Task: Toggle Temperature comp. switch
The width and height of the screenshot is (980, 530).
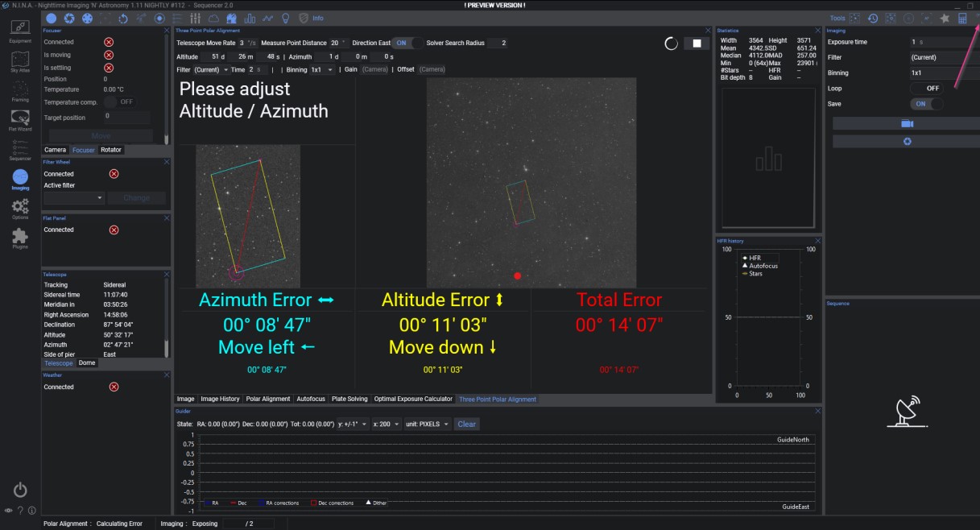Action: click(x=119, y=102)
